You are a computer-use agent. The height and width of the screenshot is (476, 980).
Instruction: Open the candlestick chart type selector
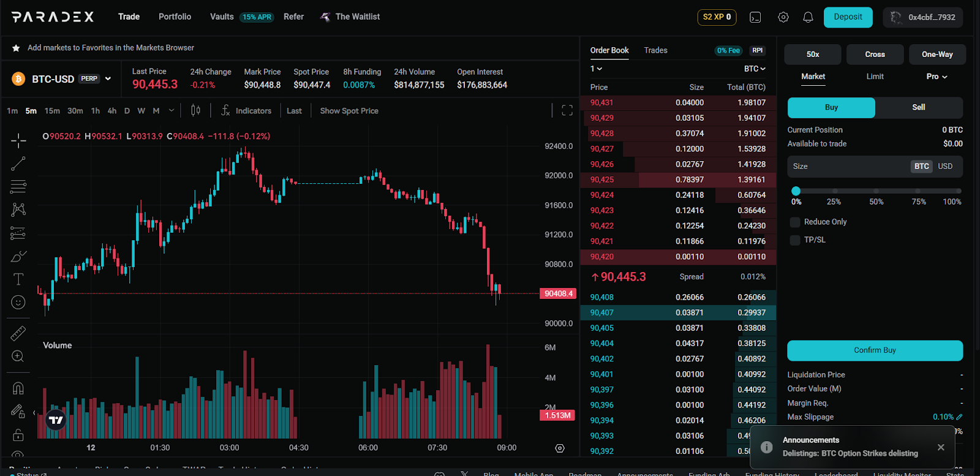195,110
